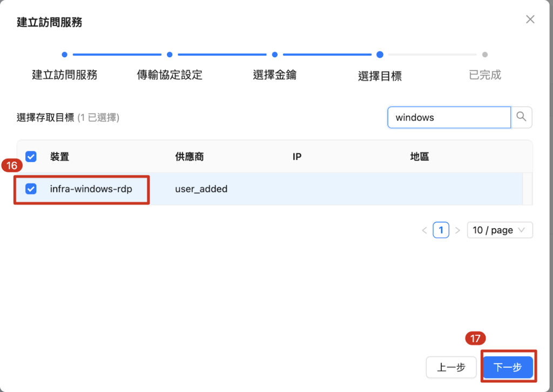Go to the 傳輸協定設定 wizard step
The image size is (553, 392).
pyautogui.click(x=170, y=75)
